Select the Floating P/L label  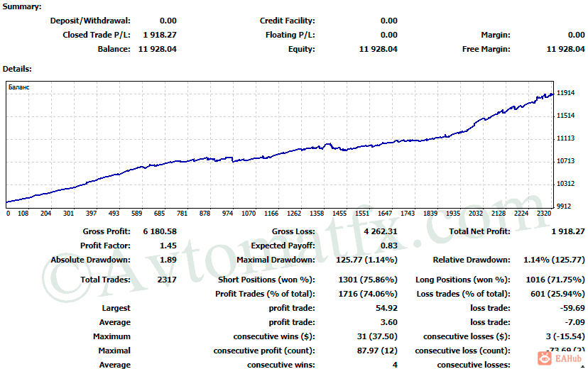pos(290,35)
